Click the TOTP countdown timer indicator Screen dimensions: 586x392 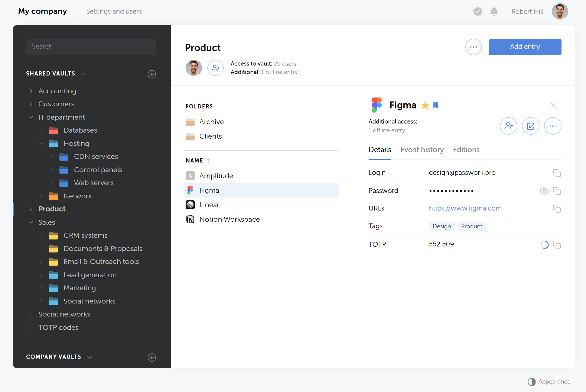click(x=544, y=245)
